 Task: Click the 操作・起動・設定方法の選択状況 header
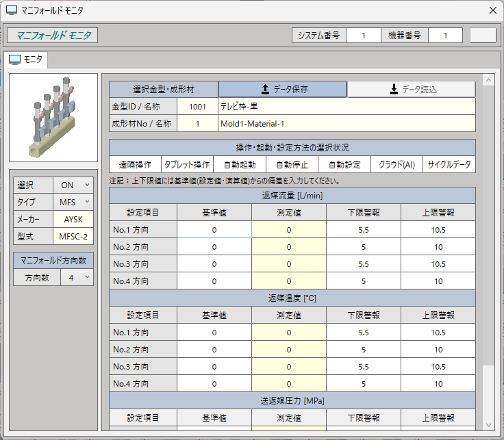[292, 147]
